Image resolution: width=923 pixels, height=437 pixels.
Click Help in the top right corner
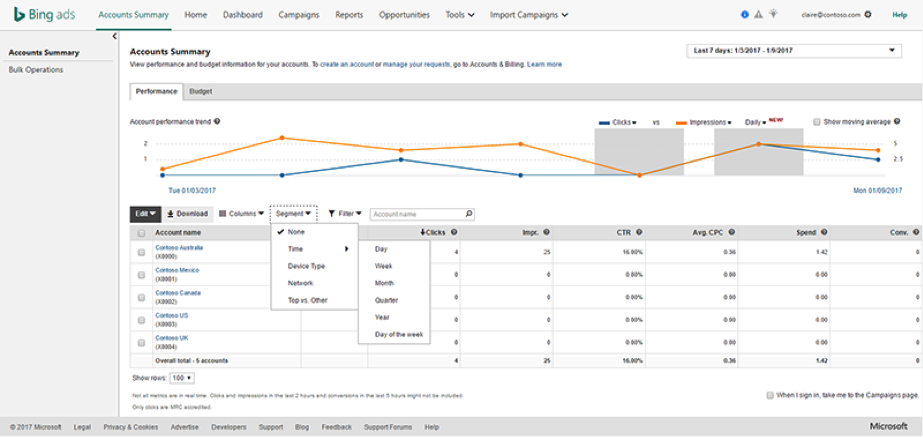[899, 15]
